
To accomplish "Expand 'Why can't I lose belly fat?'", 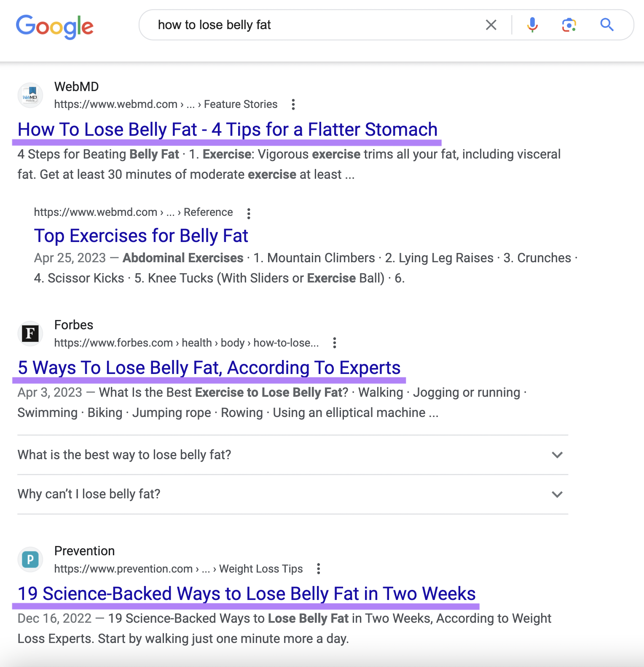I will pos(557,494).
